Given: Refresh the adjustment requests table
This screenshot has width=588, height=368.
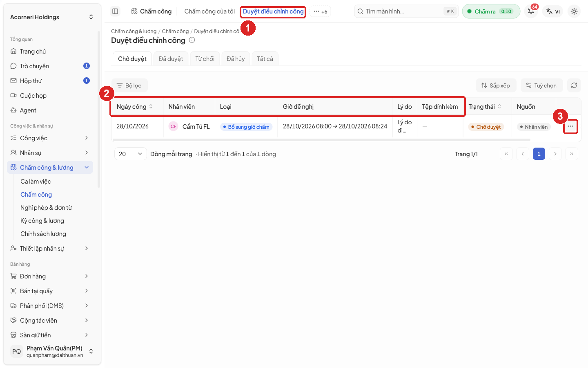Looking at the screenshot, I should tap(574, 85).
